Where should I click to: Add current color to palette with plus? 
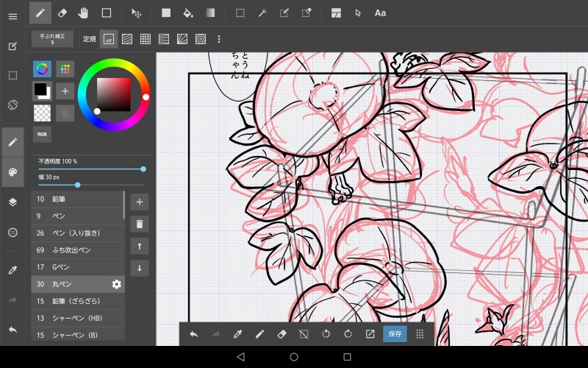coord(65,91)
